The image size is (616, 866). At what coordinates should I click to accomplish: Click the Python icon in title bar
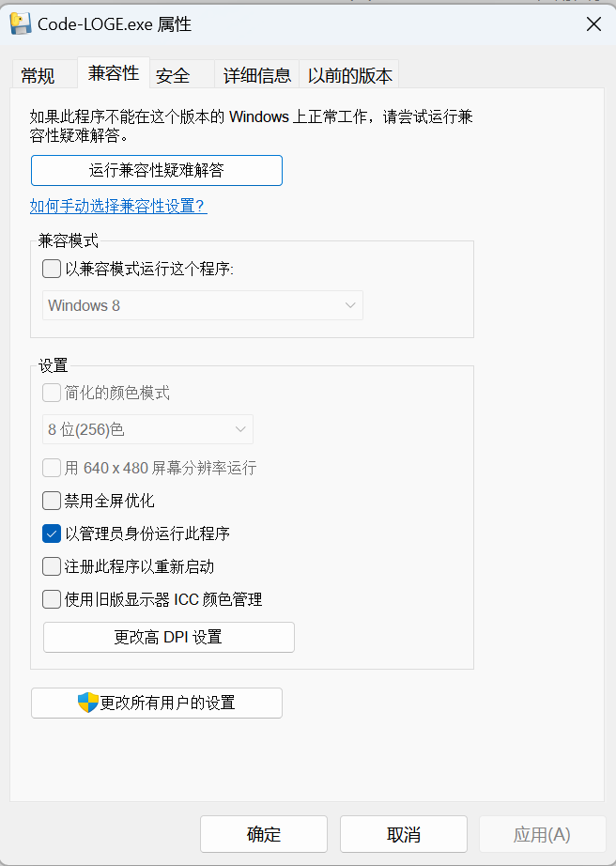pos(20,24)
